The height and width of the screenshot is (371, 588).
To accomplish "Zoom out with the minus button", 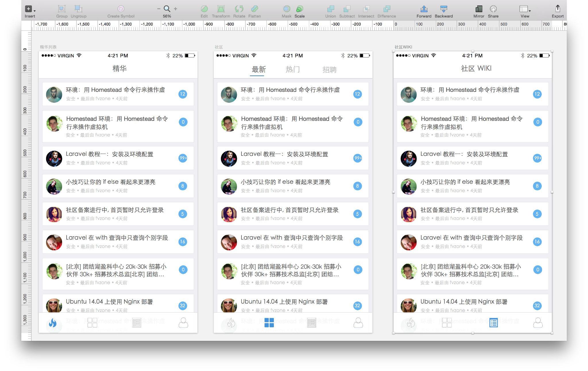I will pyautogui.click(x=159, y=9).
